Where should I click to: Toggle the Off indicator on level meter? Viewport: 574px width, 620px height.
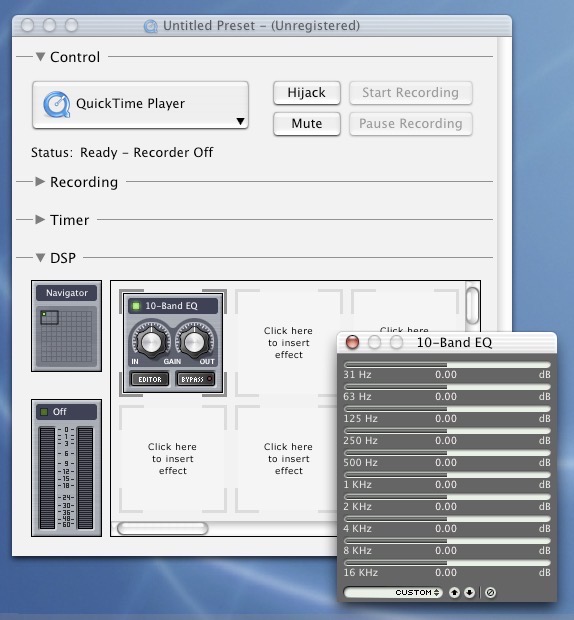click(44, 412)
